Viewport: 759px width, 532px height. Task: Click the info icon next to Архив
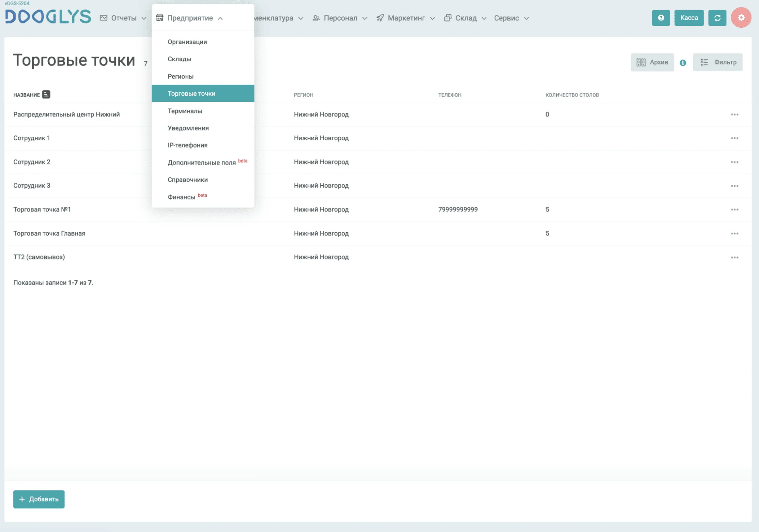tap(683, 63)
